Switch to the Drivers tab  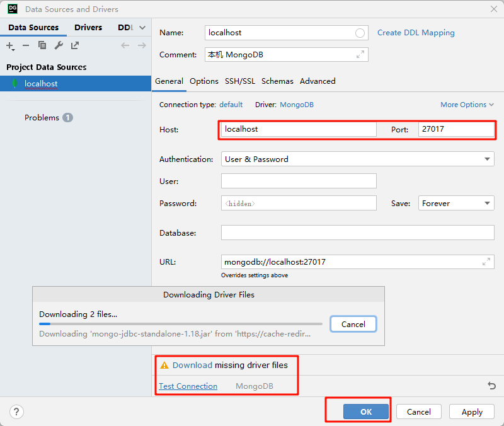click(x=88, y=28)
